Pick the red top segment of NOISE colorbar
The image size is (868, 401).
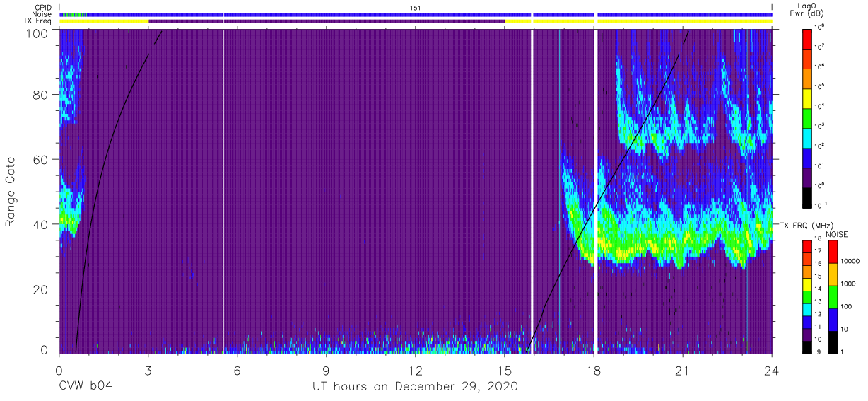coord(833,251)
